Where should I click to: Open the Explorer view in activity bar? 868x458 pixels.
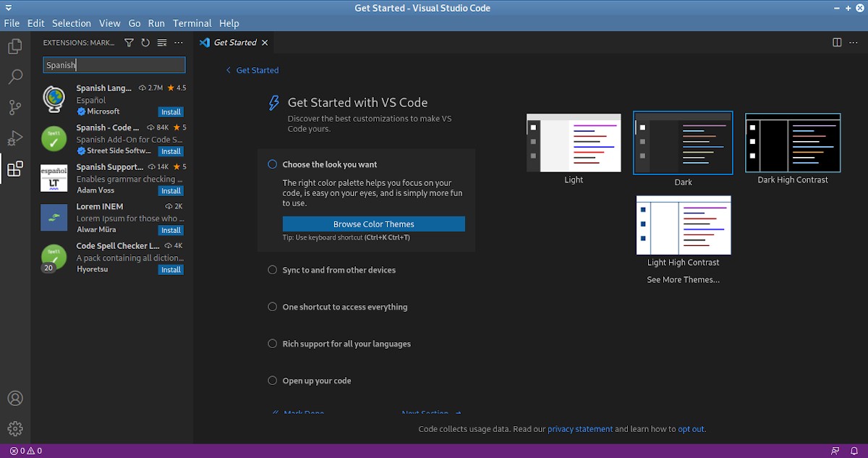tap(14, 47)
